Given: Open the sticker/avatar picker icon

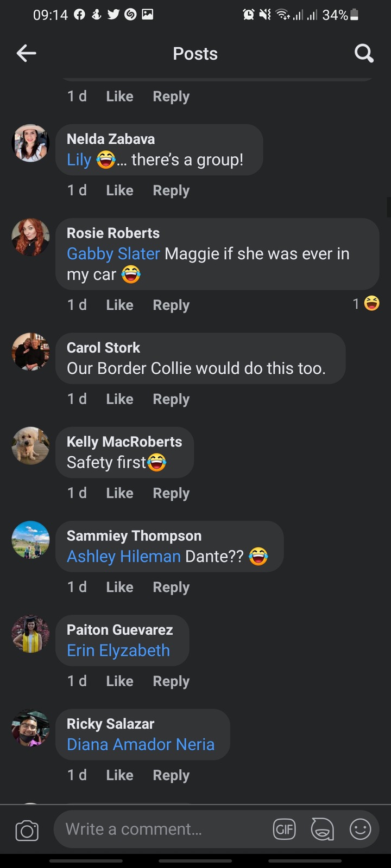Looking at the screenshot, I should pyautogui.click(x=322, y=829).
